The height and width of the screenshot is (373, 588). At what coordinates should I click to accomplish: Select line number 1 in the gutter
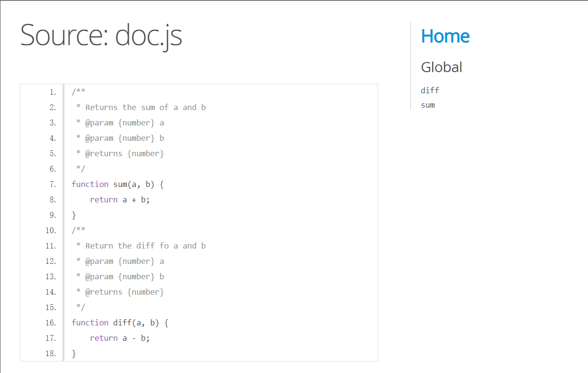[x=52, y=92]
